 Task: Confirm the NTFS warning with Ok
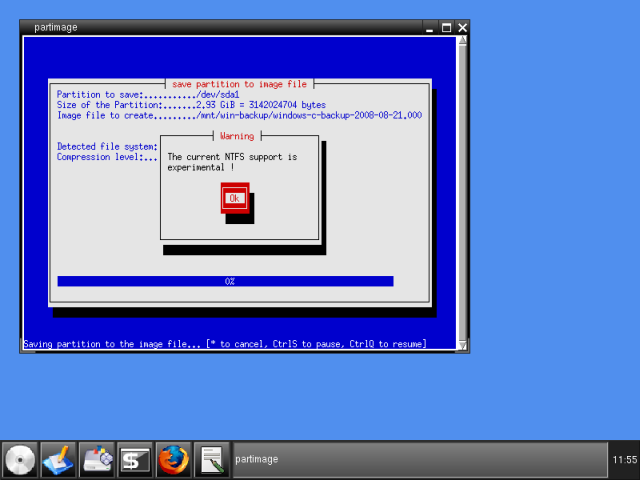pos(235,198)
